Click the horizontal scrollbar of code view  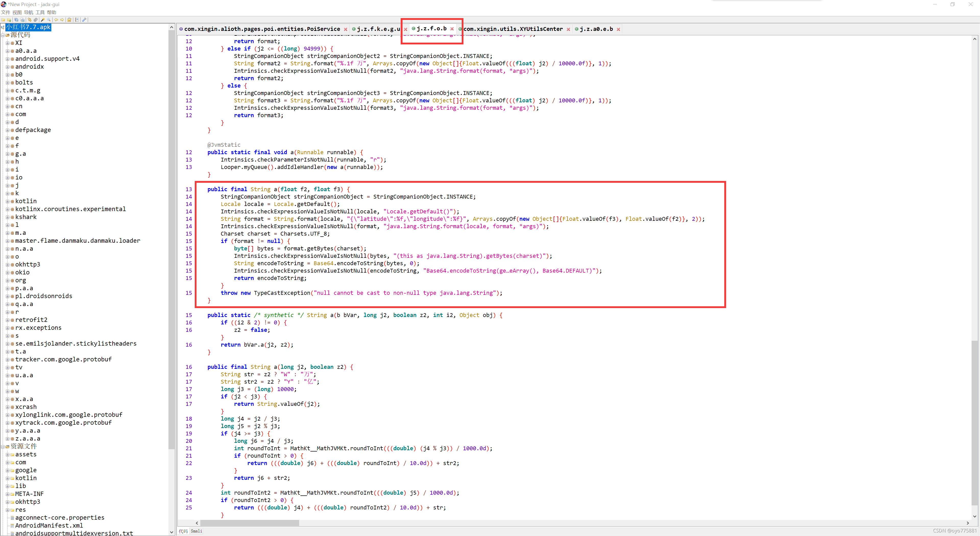click(x=250, y=523)
